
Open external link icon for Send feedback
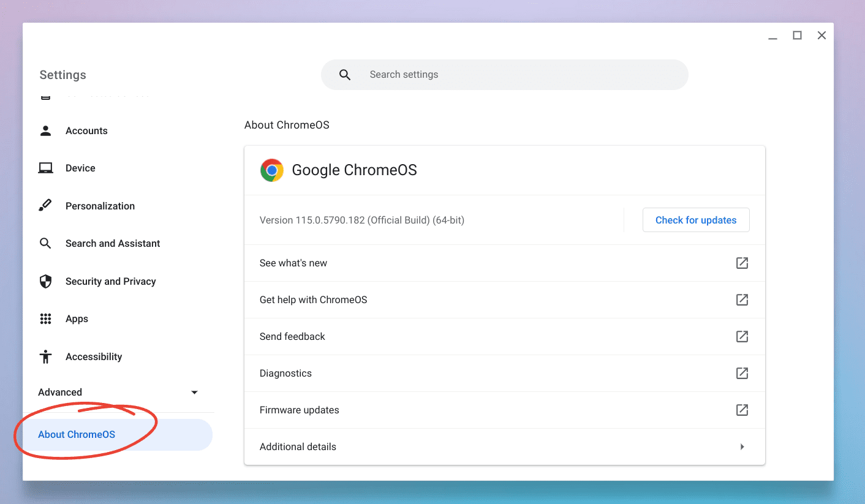point(742,336)
